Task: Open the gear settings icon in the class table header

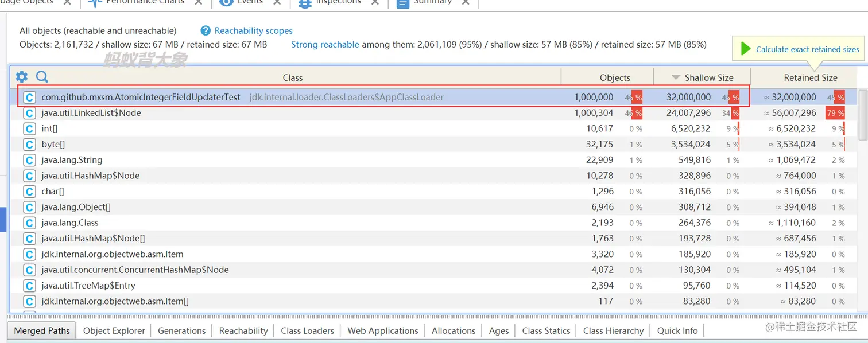Action: 21,77
